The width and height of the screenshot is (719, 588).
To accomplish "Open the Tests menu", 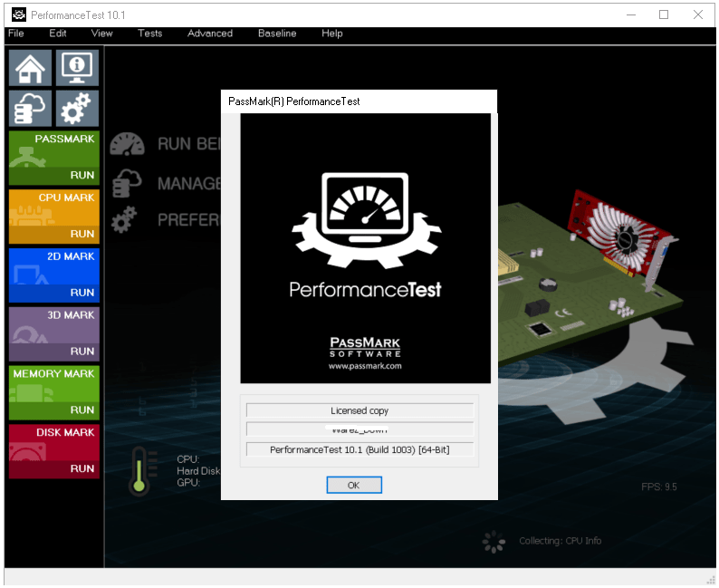I will (x=150, y=34).
